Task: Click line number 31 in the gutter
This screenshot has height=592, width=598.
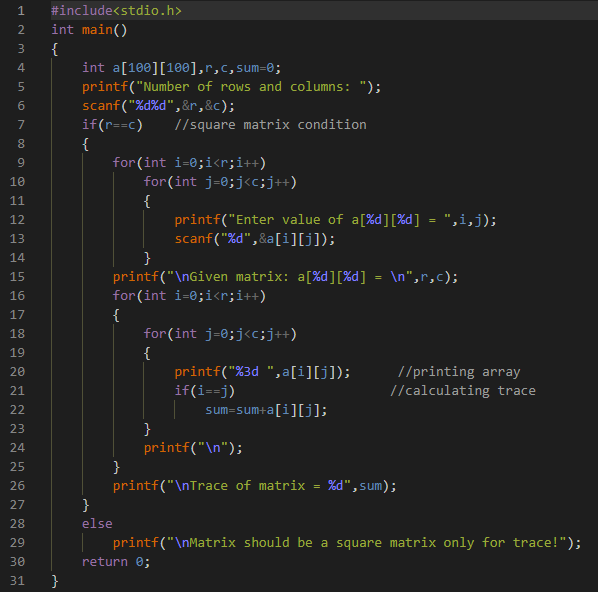Action: pos(17,581)
